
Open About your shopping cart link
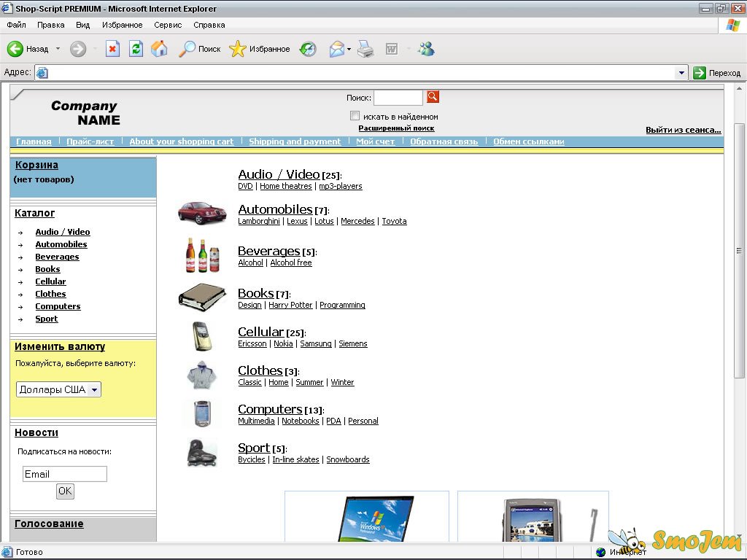[x=182, y=141]
